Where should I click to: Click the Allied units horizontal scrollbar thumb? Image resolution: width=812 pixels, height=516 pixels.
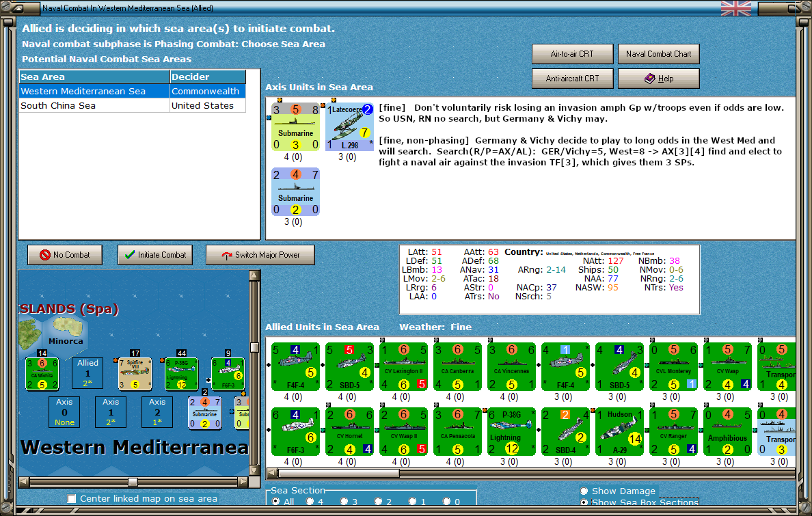tap(339, 473)
